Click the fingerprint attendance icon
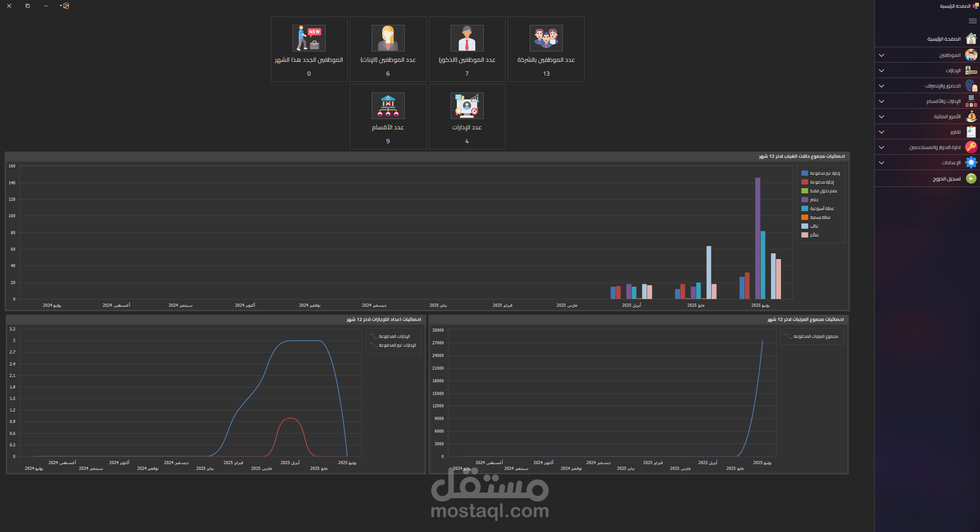 pos(971,86)
